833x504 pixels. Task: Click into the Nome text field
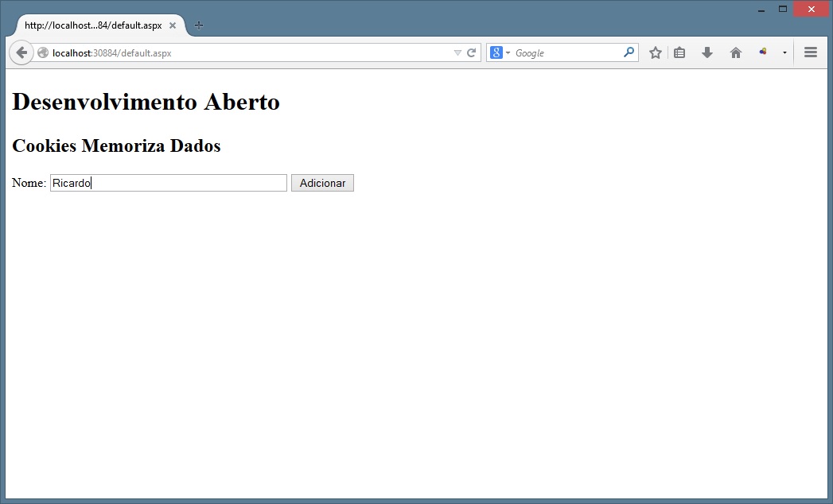(x=168, y=184)
